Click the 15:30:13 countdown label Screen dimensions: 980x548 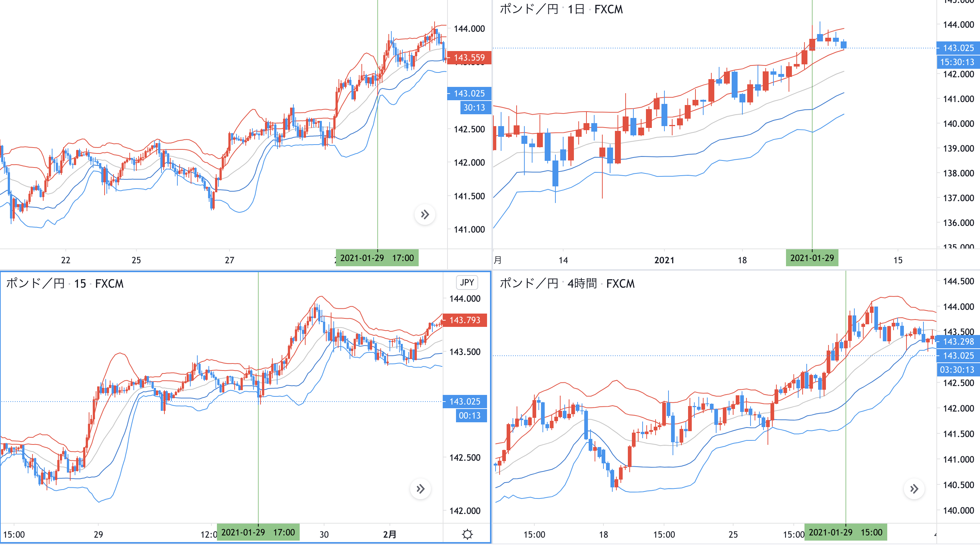[x=957, y=62]
